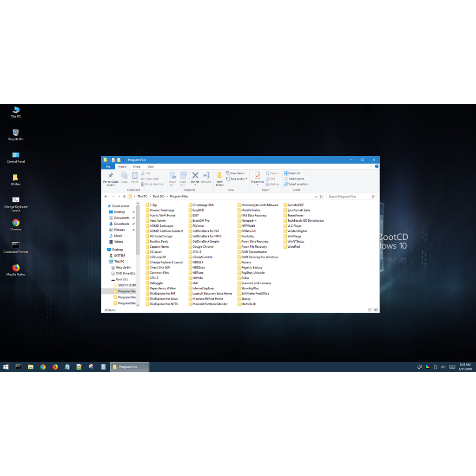
Task: Click Select all in ribbon
Action: point(292,173)
